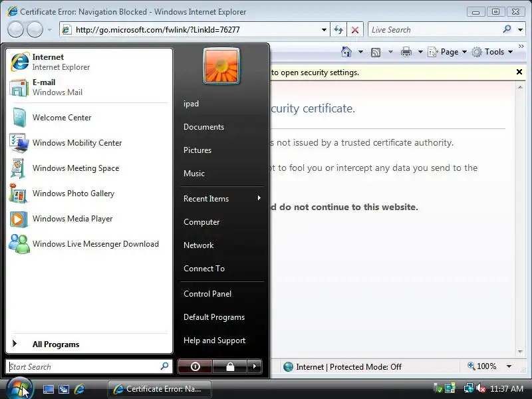Open Internet Explorer from Start menu
The width and height of the screenshot is (532, 399).
tap(89, 62)
